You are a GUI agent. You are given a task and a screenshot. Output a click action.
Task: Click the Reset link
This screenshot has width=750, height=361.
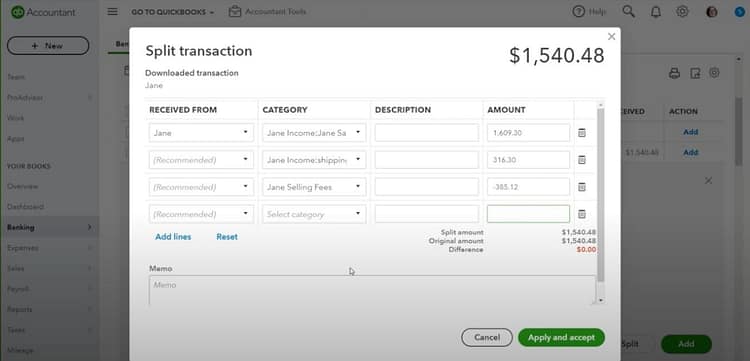click(x=227, y=237)
